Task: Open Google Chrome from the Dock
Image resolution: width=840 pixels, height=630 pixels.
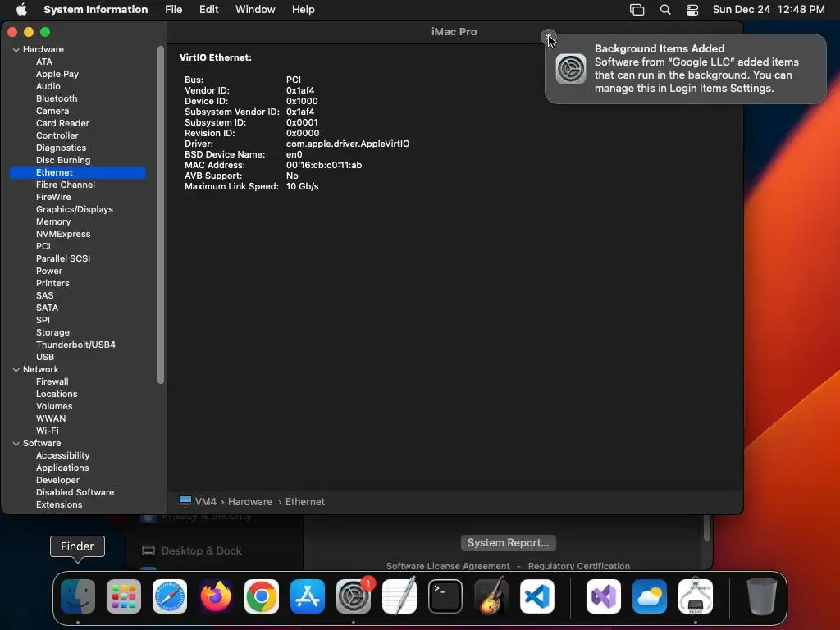Action: [262, 596]
